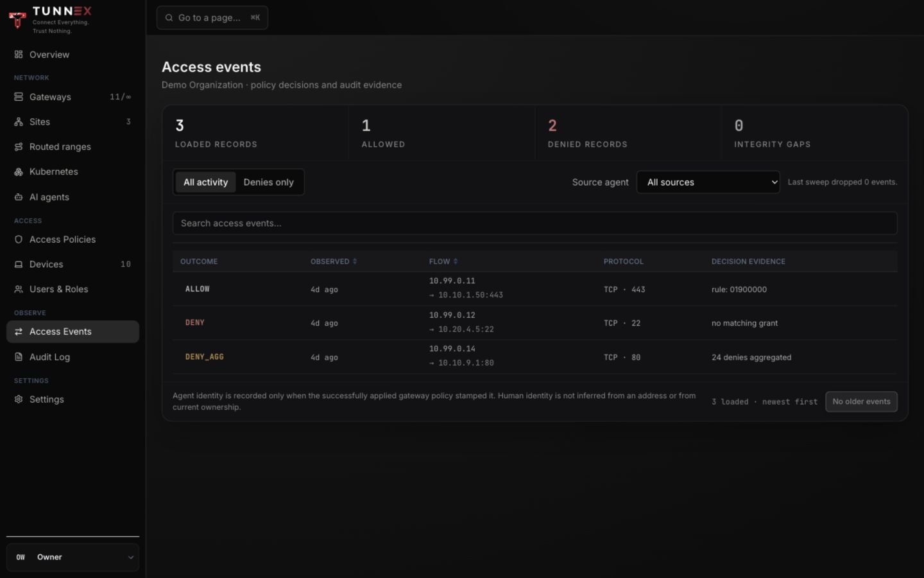Screen dimensions: 924x578
Task: Click 24 denies aggregated text
Action: (751, 358)
